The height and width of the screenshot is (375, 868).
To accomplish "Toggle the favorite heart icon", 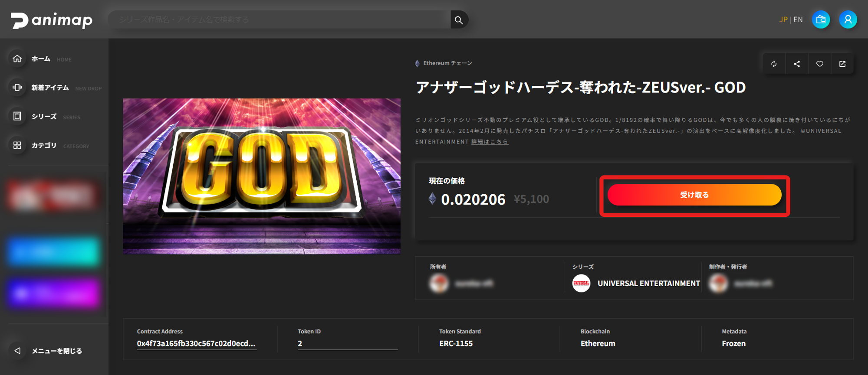I will [820, 64].
